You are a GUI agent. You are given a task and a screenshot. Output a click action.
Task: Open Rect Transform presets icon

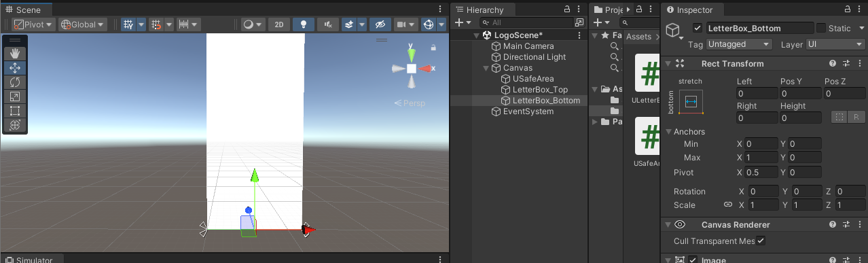[846, 63]
